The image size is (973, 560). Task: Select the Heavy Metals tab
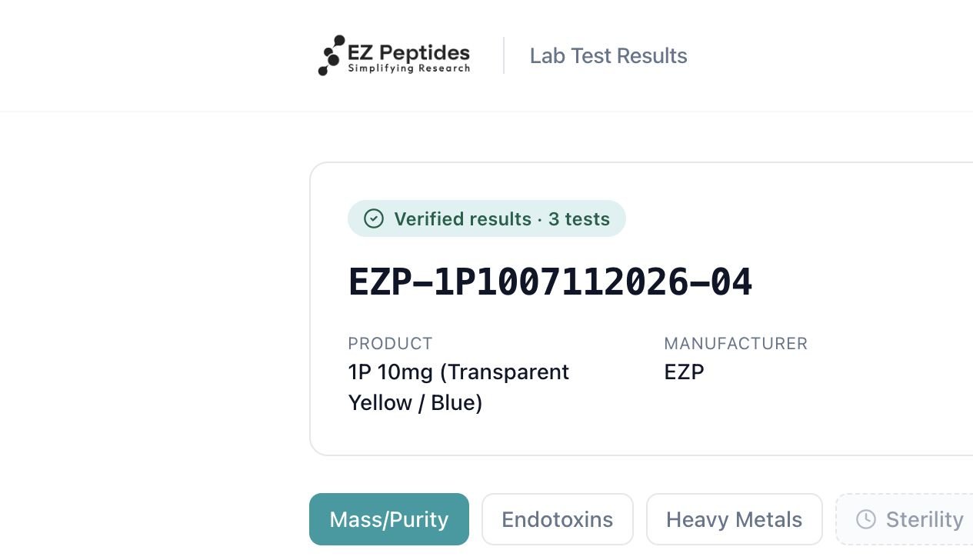tap(735, 519)
